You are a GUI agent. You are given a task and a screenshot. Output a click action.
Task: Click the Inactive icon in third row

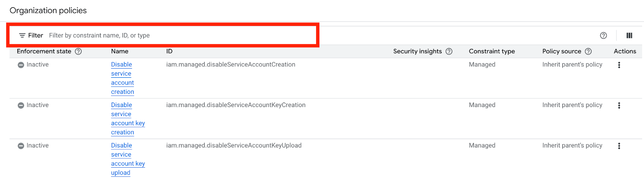click(x=21, y=146)
